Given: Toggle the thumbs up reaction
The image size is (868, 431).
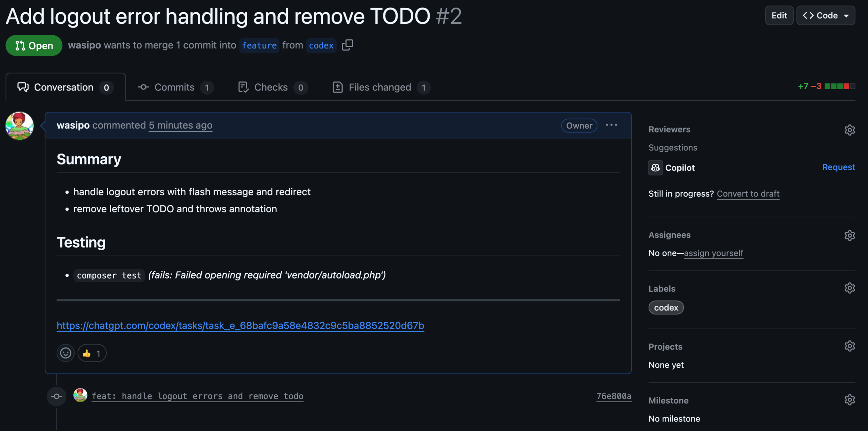Looking at the screenshot, I should tap(92, 353).
